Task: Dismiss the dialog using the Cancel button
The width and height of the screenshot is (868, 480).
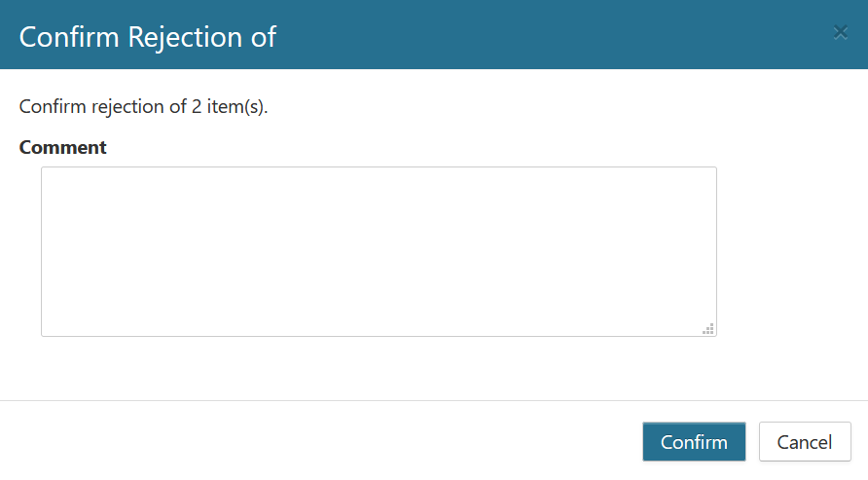Action: pos(804,442)
